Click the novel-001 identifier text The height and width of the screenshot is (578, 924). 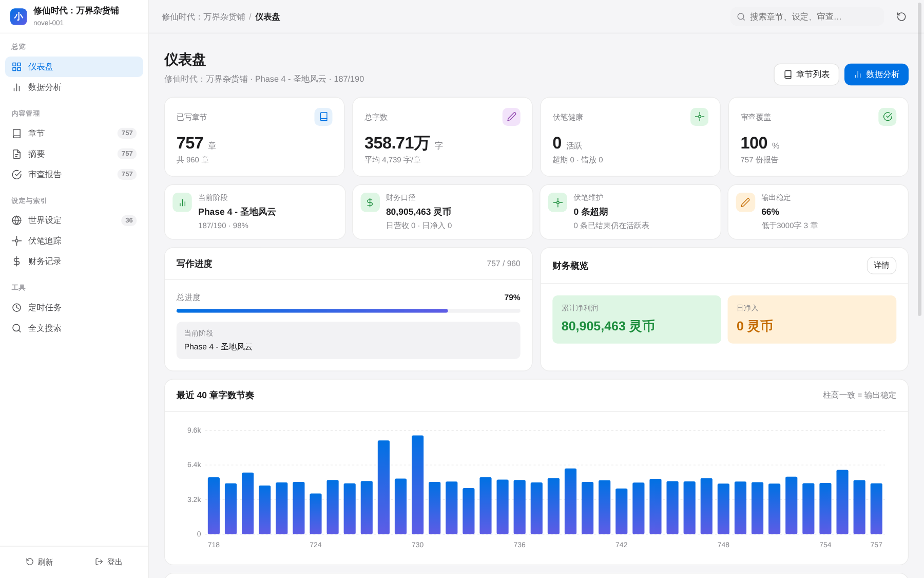(x=48, y=23)
